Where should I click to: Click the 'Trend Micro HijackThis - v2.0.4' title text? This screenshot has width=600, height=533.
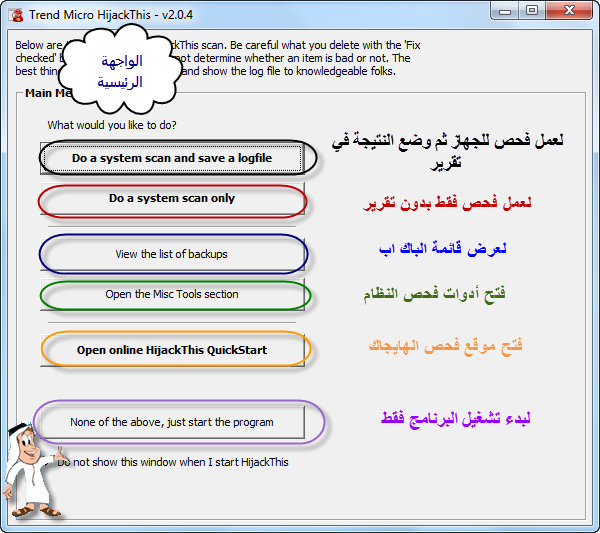pyautogui.click(x=111, y=15)
